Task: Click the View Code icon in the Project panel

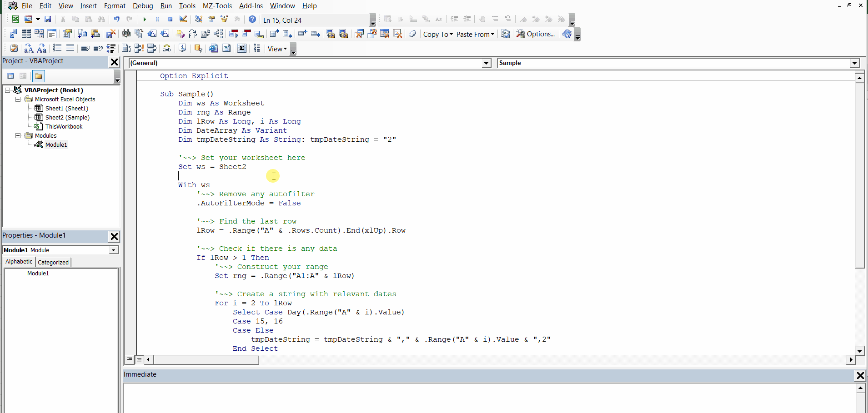Action: 10,76
